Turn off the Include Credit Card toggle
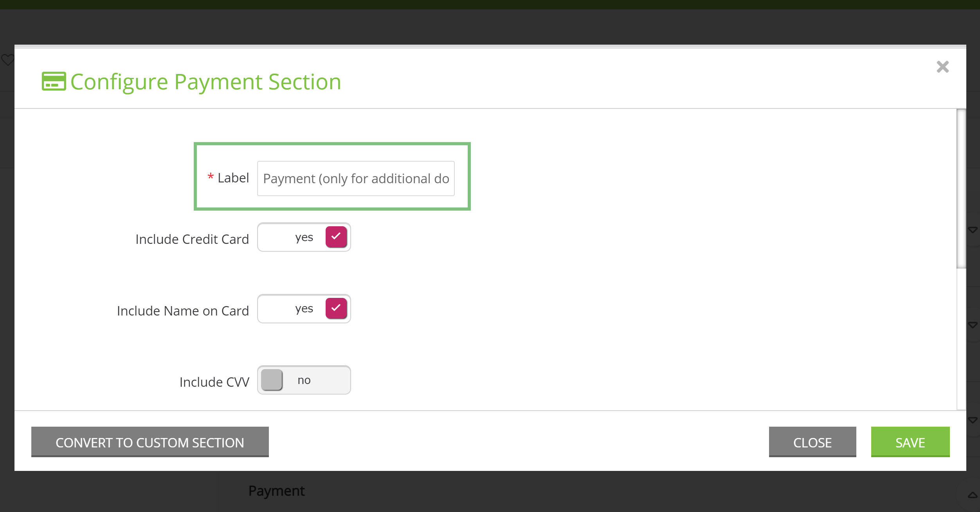980x512 pixels. coord(304,237)
